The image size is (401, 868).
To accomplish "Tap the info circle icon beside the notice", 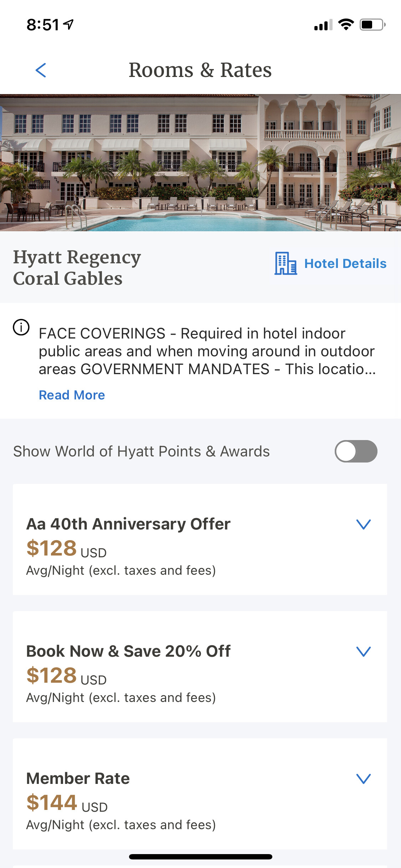I will click(21, 327).
